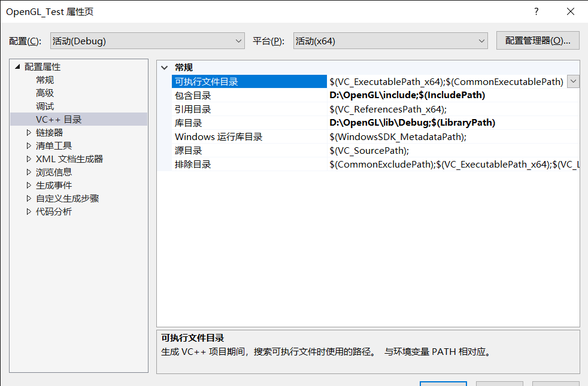Select the 调试 tree item
This screenshot has height=386, width=588.
click(44, 106)
